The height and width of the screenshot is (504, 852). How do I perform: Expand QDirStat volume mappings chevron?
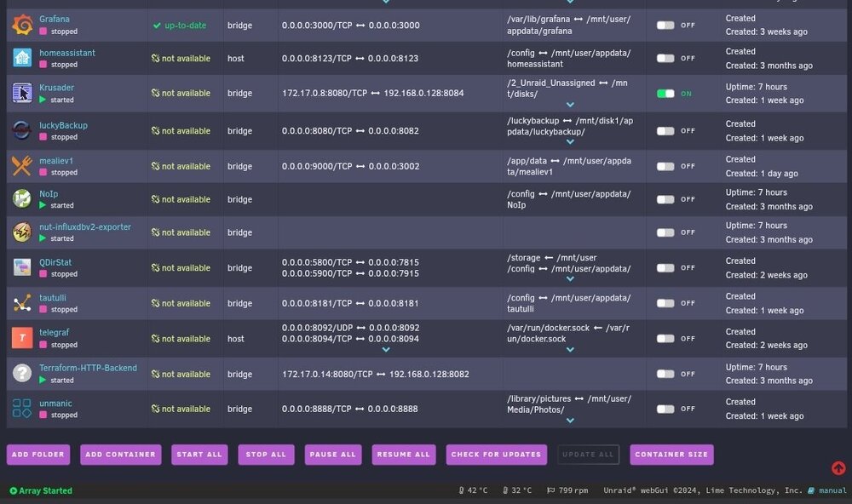(x=570, y=278)
